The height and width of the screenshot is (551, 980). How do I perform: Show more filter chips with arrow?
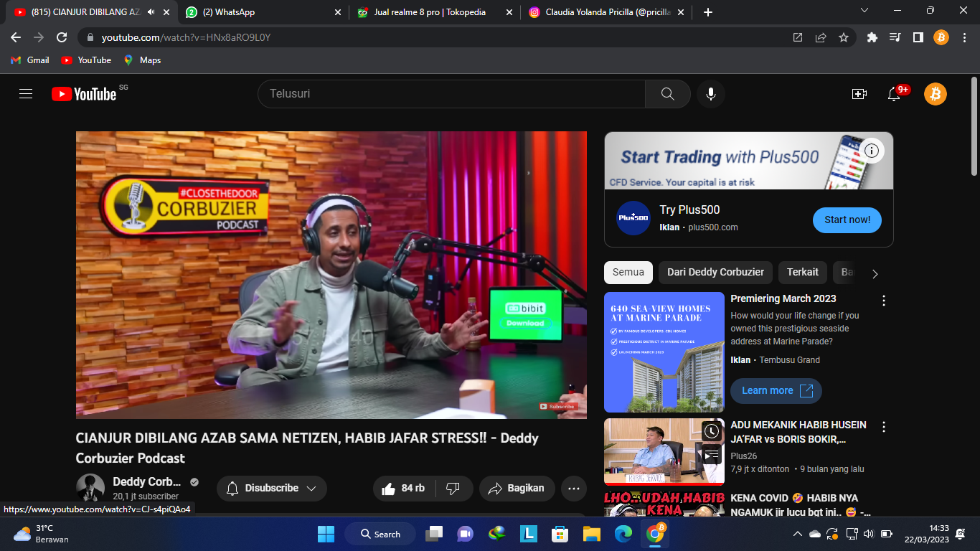875,273
